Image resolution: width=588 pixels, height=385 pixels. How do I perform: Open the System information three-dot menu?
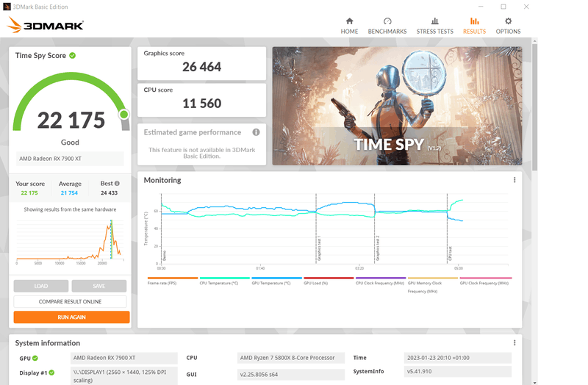coord(514,342)
